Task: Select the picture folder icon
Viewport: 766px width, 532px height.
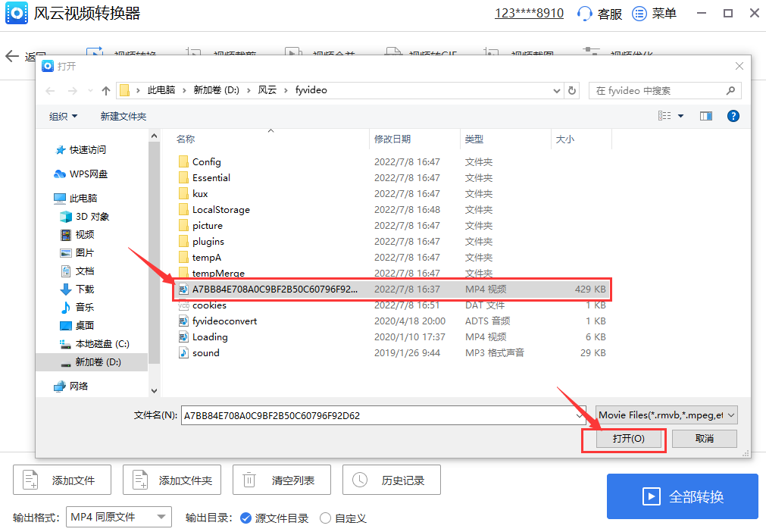Action: coord(183,225)
